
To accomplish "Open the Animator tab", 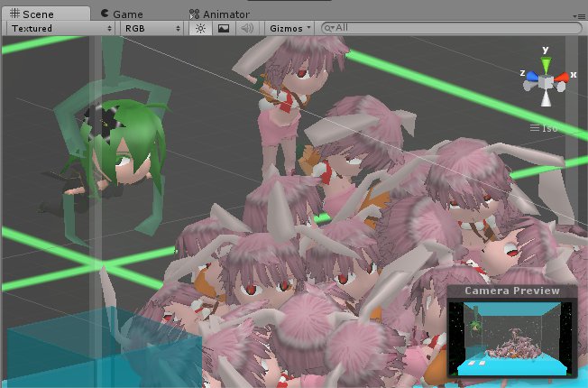I will click(219, 14).
